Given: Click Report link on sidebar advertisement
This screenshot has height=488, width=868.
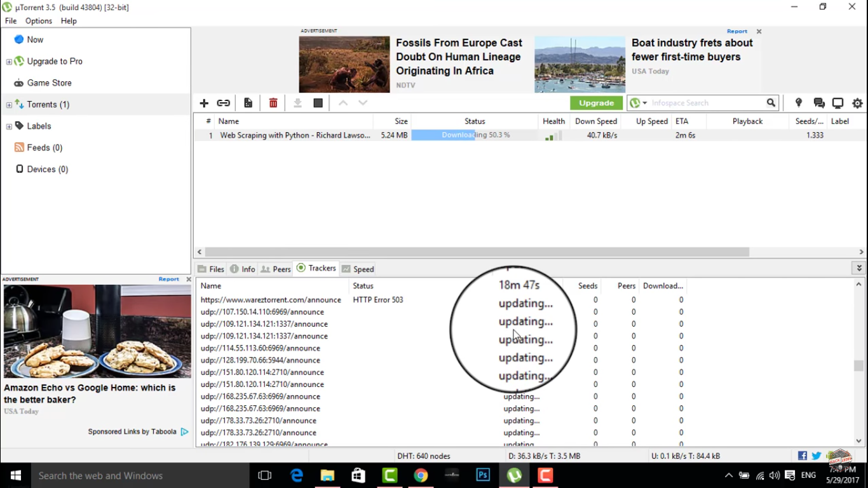Looking at the screenshot, I should tap(169, 279).
